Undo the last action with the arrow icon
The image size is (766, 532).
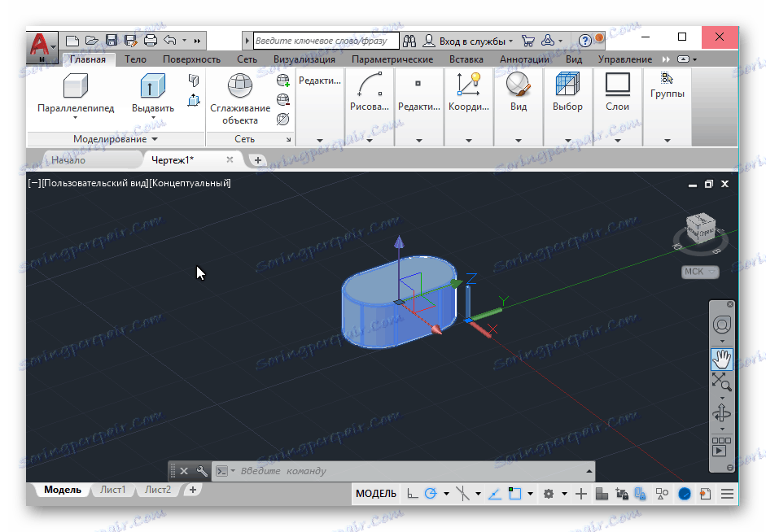click(170, 41)
